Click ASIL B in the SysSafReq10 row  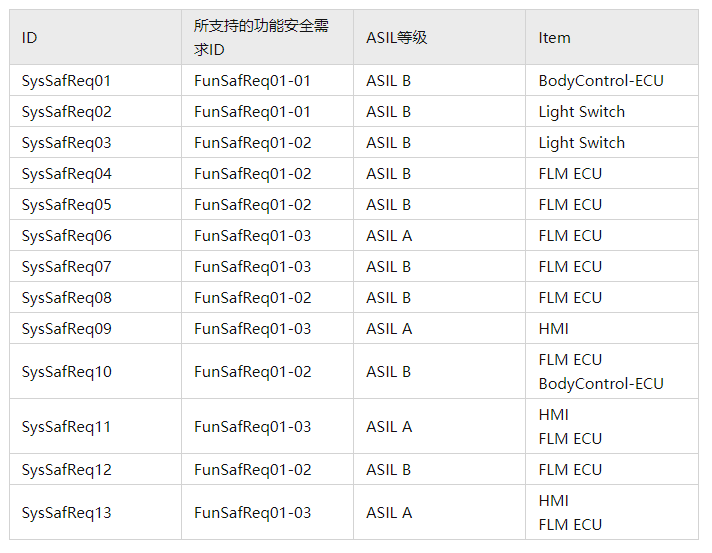(388, 372)
